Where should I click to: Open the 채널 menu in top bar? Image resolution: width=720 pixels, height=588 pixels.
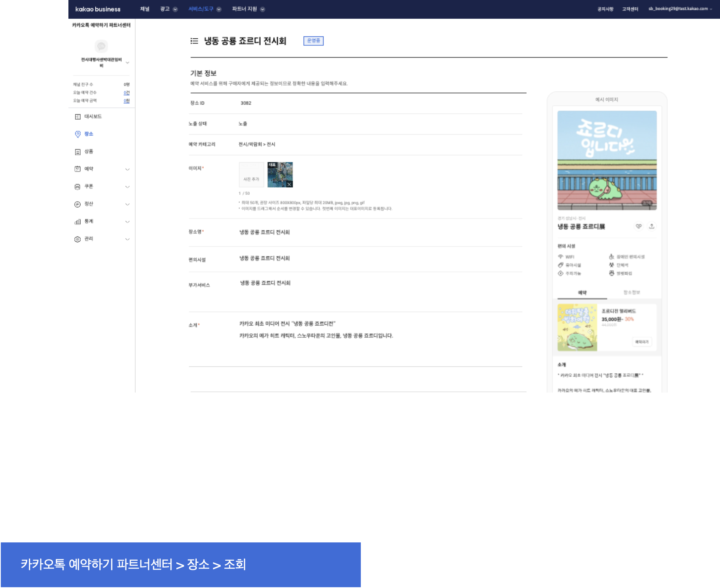pos(145,9)
